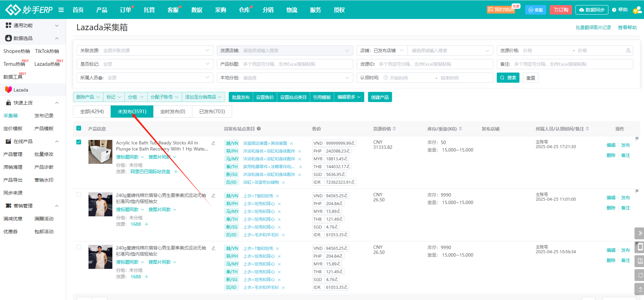The image size is (644, 300).
Task: Click the help question mark beside 待发布站点类目
Action: (x=259, y=129)
